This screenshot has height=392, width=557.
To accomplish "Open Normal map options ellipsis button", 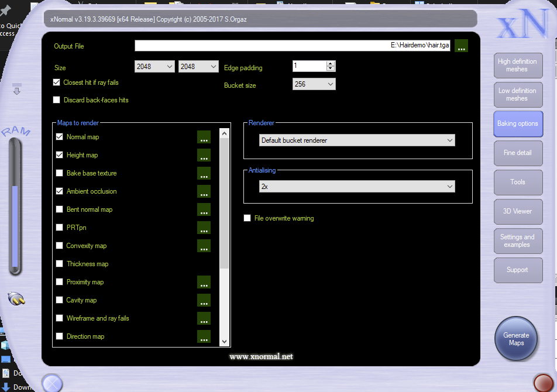I will coord(204,137).
